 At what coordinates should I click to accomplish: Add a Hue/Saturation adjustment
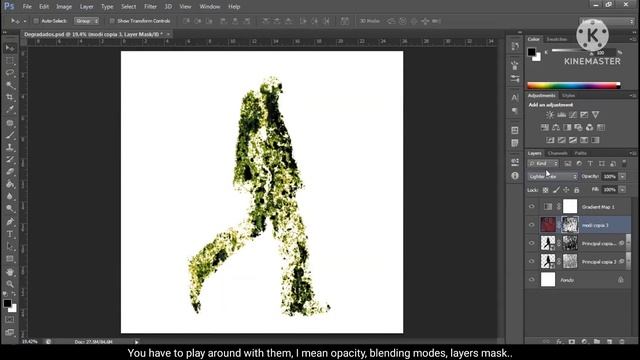(544, 127)
